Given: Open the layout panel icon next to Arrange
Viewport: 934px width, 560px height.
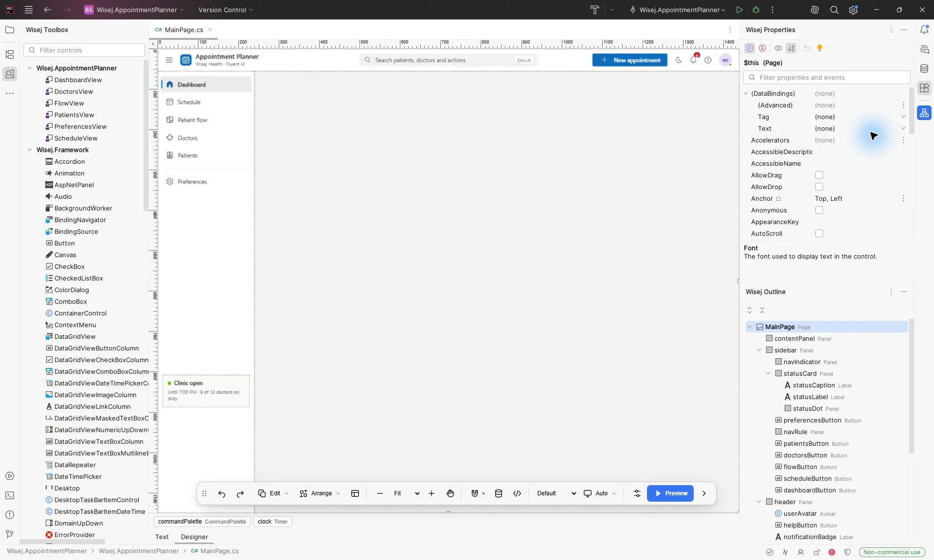Looking at the screenshot, I should click(x=355, y=493).
